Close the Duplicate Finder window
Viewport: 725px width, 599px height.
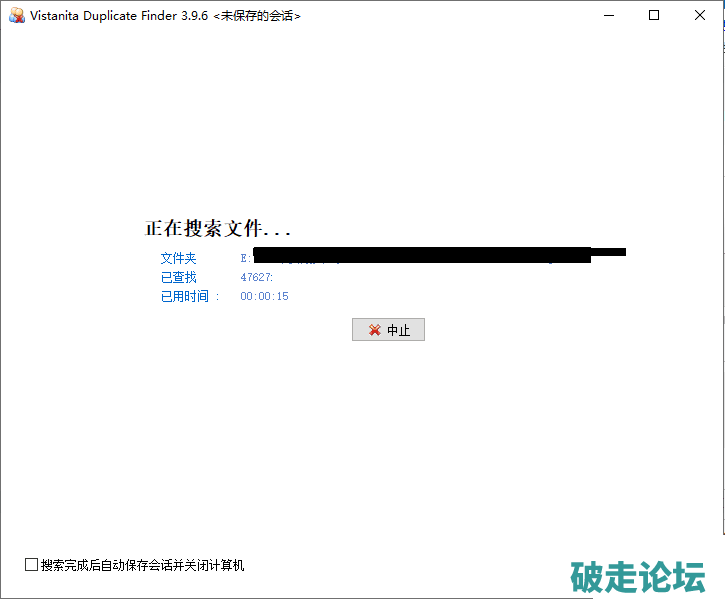point(698,16)
